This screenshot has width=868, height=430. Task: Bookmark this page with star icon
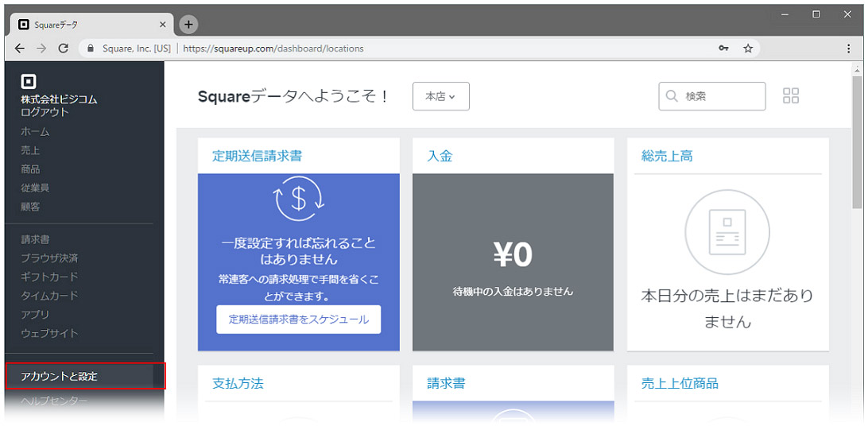tap(748, 48)
